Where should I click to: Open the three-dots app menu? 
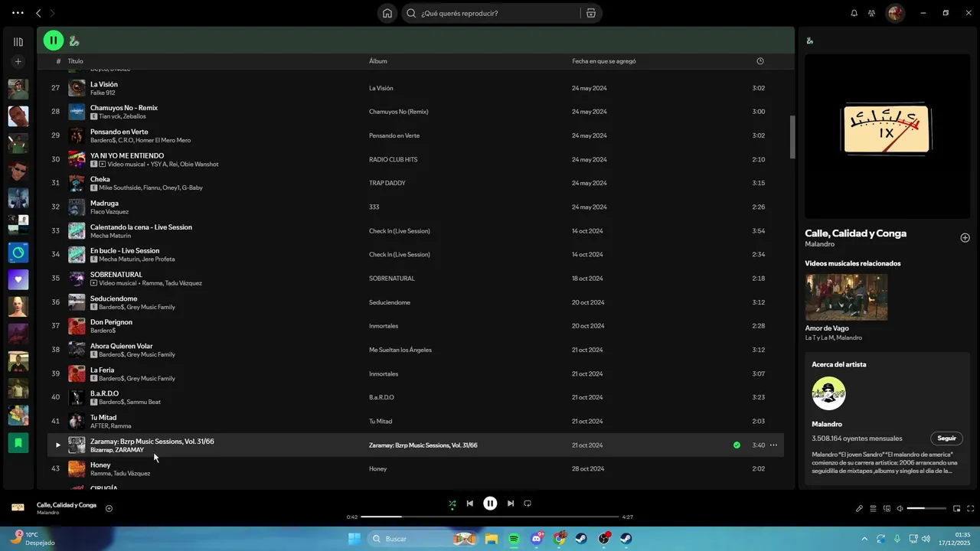pyautogui.click(x=18, y=13)
